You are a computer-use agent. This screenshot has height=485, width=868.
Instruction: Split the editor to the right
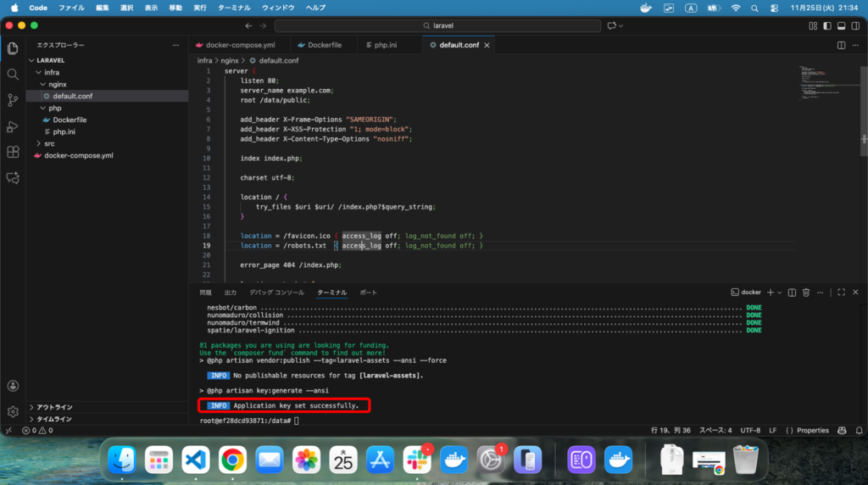point(841,45)
